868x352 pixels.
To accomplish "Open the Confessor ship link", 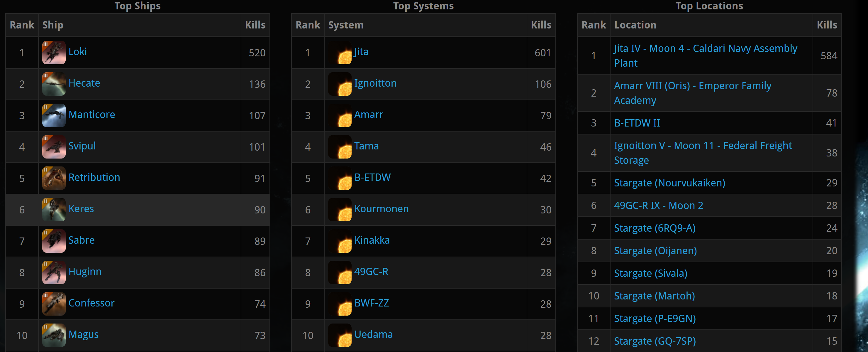I will point(91,303).
